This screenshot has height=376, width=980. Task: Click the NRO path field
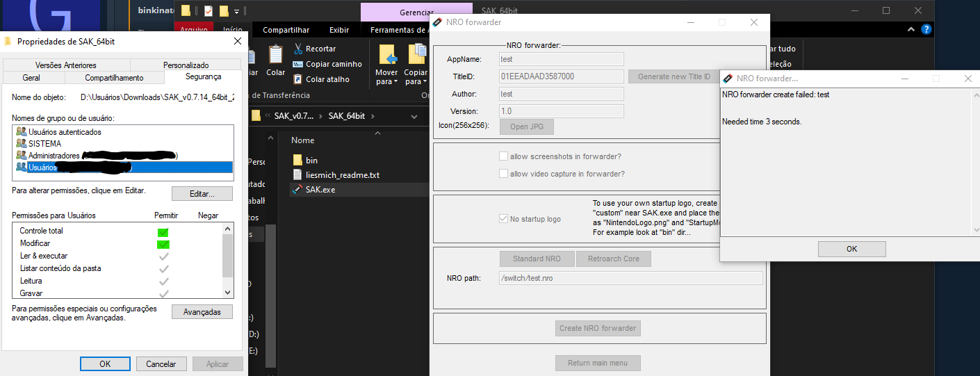click(x=631, y=278)
